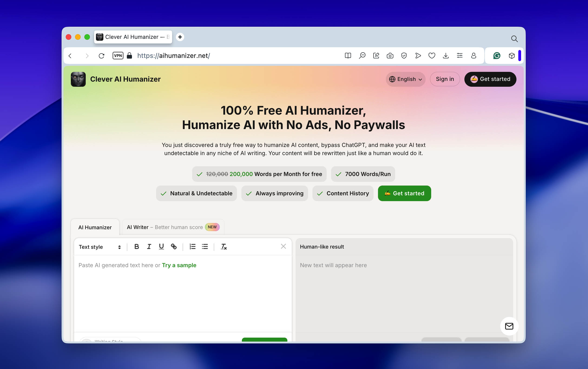Clear text formatting with the Tx icon

pyautogui.click(x=223, y=247)
